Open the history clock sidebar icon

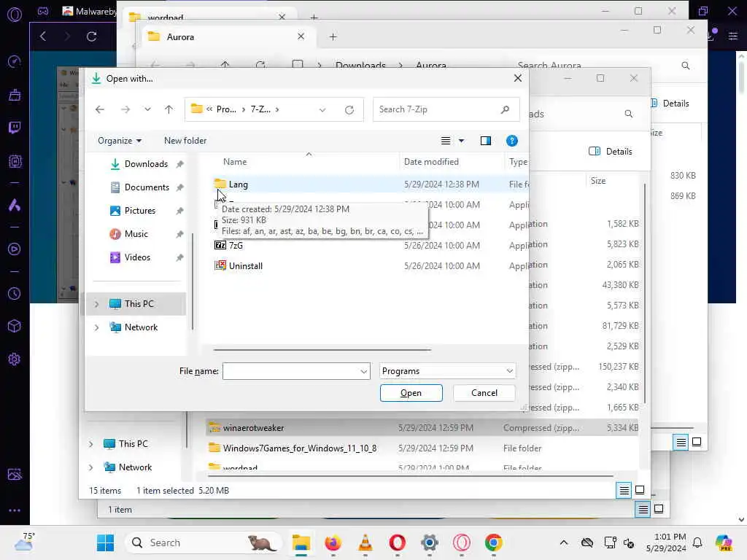click(x=15, y=294)
